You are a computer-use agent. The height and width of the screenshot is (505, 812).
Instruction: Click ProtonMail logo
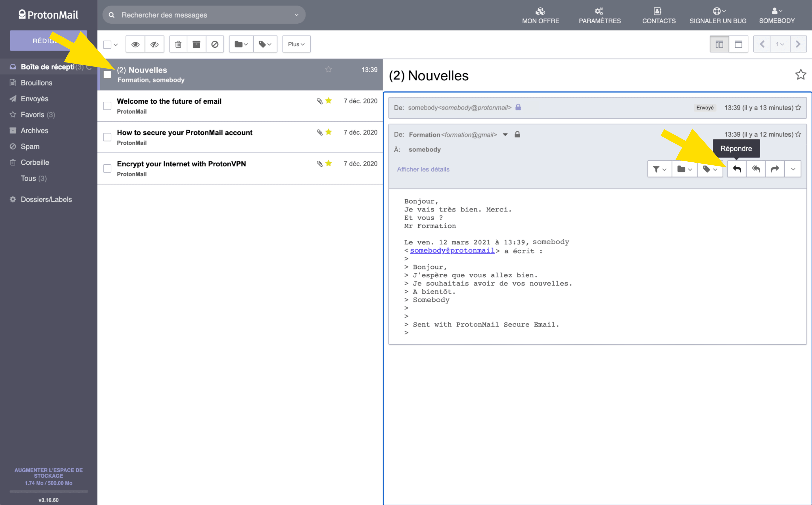48,15
